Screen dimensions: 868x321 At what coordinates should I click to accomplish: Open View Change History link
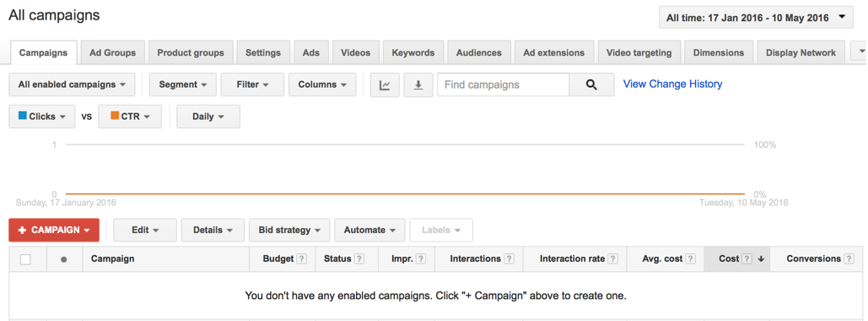(x=672, y=84)
